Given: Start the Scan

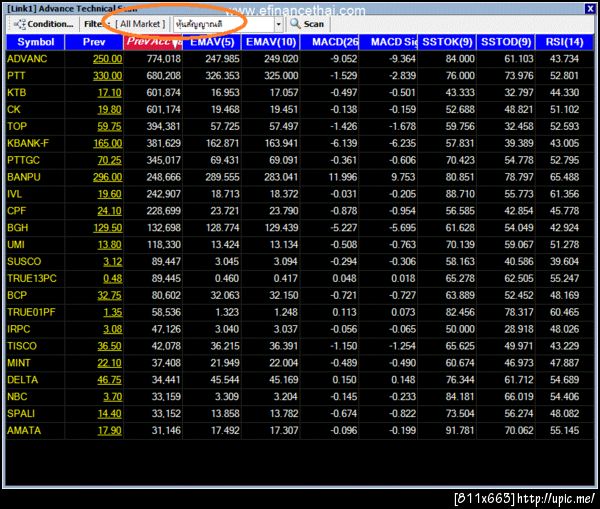Looking at the screenshot, I should pos(307,24).
